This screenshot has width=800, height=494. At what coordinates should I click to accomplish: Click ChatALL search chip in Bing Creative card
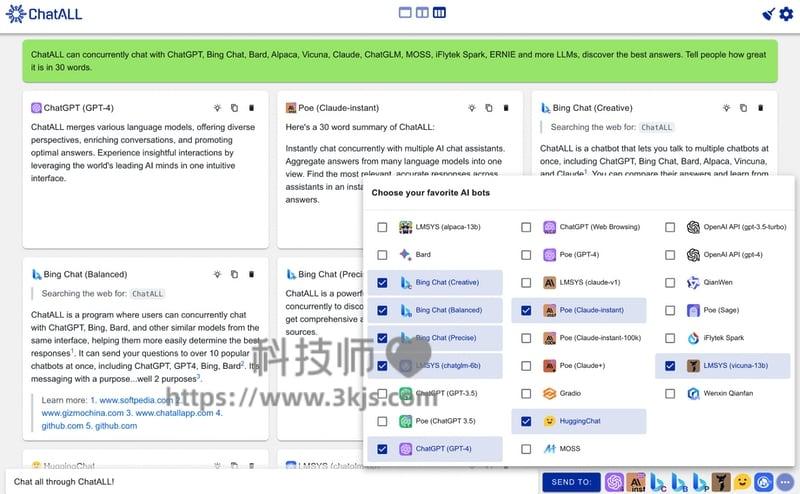[x=657, y=127]
